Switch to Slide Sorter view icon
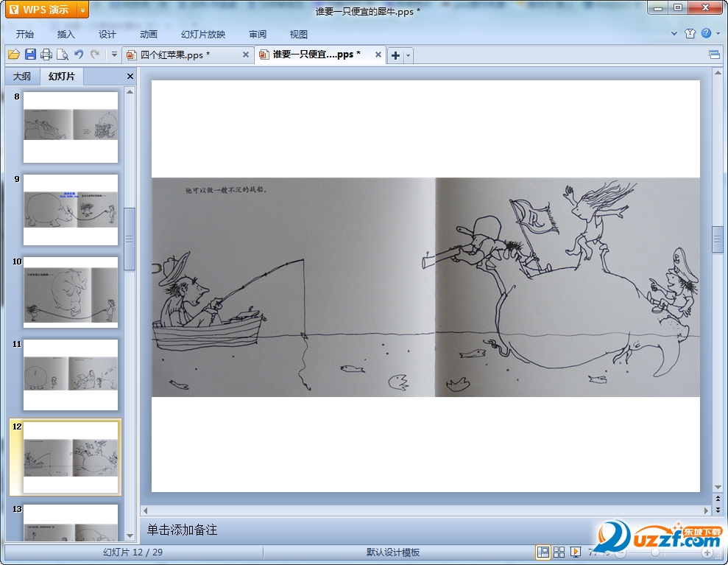The width and height of the screenshot is (728, 565). tap(559, 552)
